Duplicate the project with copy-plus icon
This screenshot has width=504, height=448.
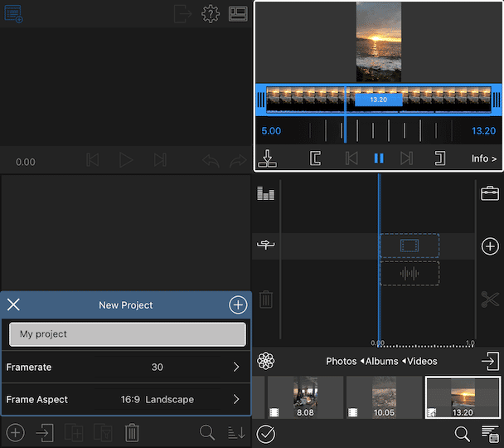(74, 432)
